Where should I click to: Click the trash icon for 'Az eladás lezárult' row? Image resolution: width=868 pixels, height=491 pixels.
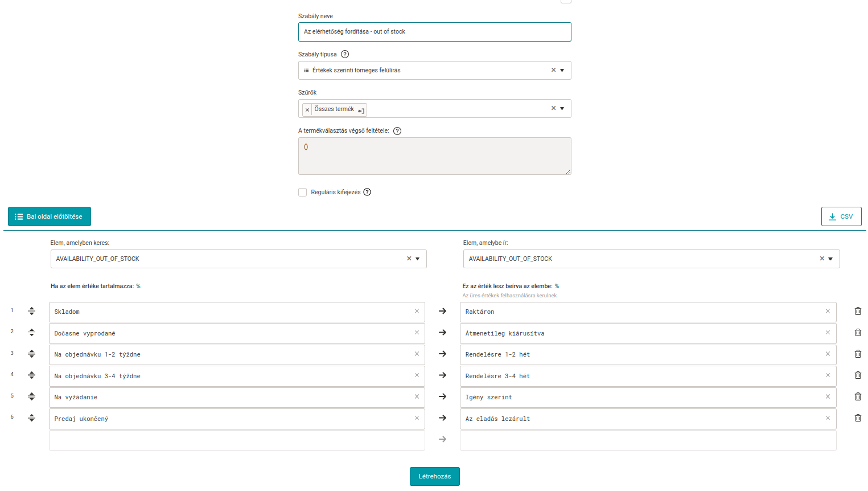pos(858,418)
